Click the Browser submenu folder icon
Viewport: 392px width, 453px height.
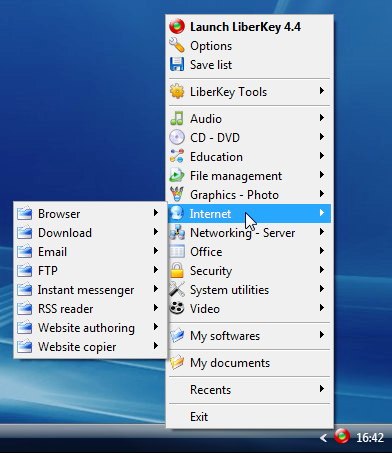(25, 213)
